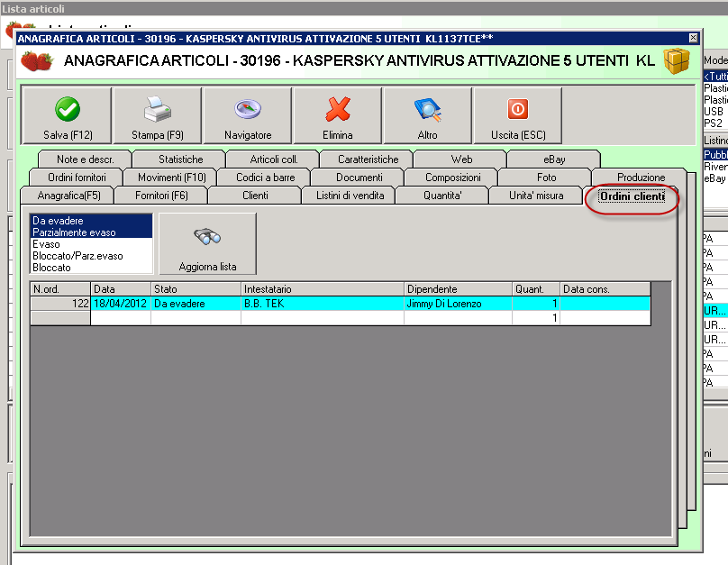Open the Movimenti (F10) tab
This screenshot has width=728, height=565.
(172, 178)
